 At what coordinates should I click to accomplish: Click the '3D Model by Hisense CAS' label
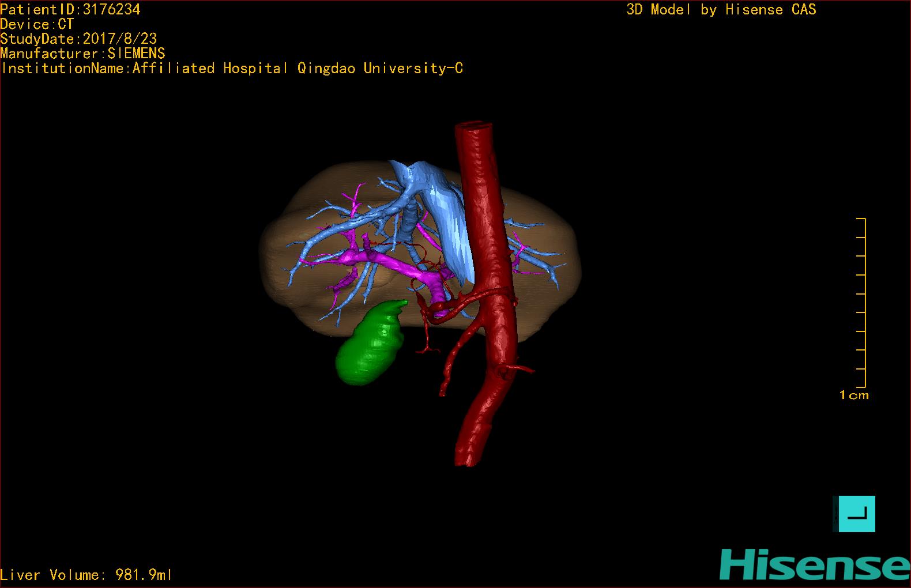point(721,9)
